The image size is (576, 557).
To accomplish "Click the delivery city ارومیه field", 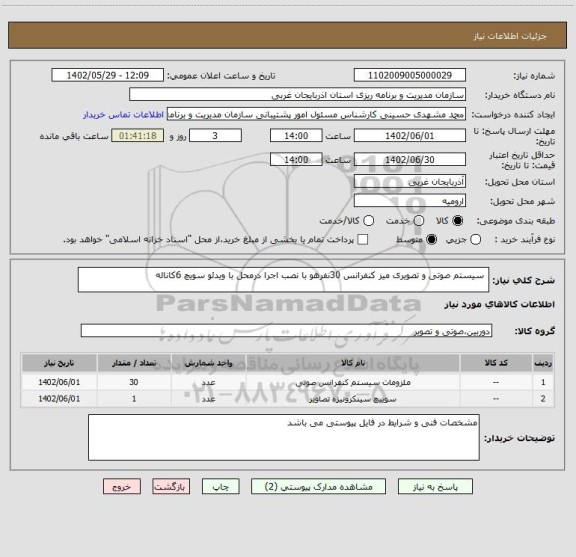I will click(410, 201).
